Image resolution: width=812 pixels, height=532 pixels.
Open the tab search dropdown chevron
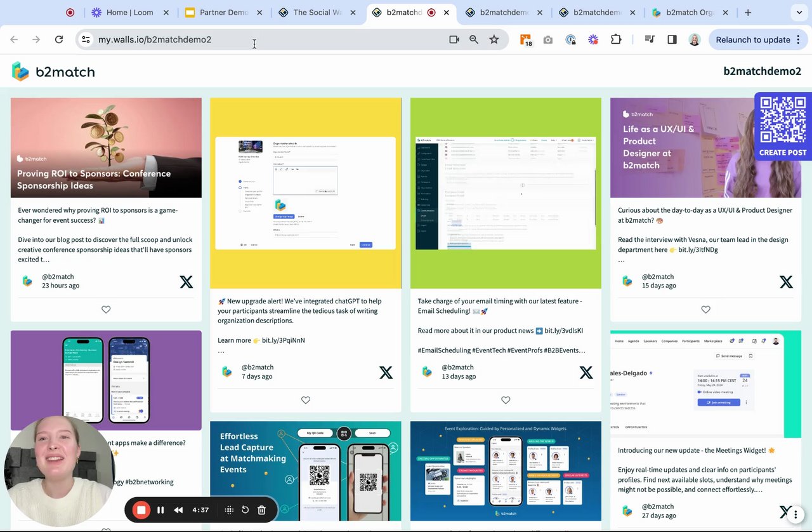[799, 12]
